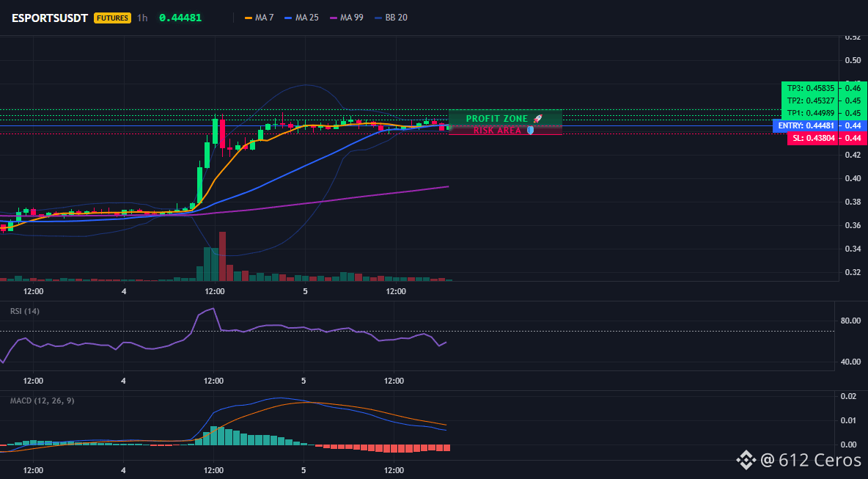Click the MACD (12, 26, 9) indicator label
Image resolution: width=868 pixels, height=479 pixels.
tap(42, 401)
